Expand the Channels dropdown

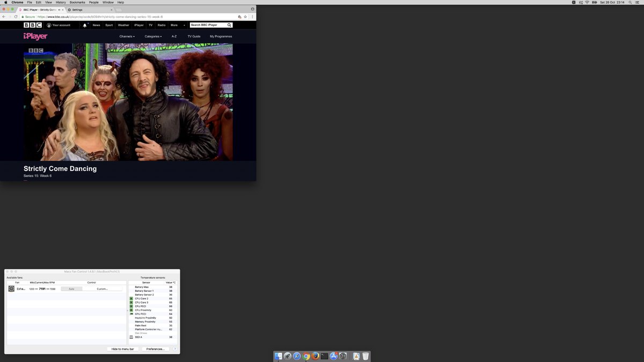[127, 36]
